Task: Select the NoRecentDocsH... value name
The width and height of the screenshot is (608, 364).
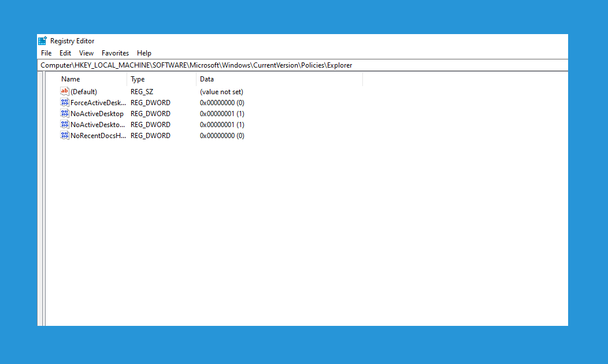Action: coord(98,136)
